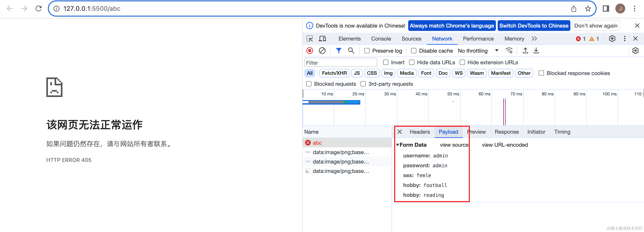Open the No throttling dropdown

(x=478, y=51)
